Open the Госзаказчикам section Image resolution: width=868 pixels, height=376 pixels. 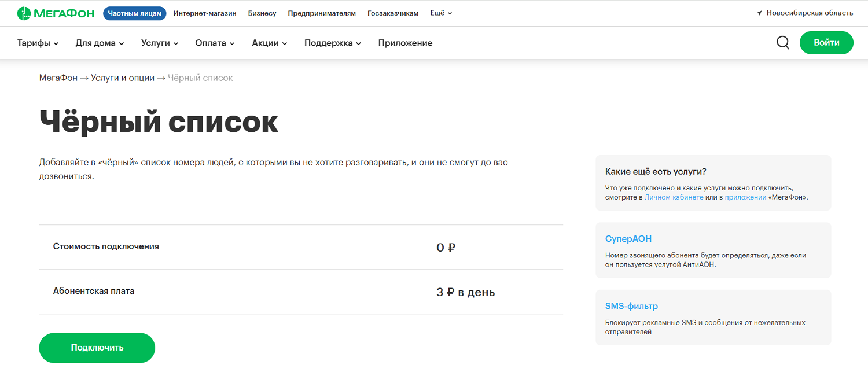coord(393,13)
